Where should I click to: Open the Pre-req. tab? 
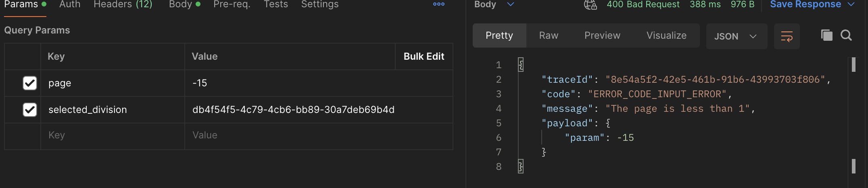click(232, 4)
